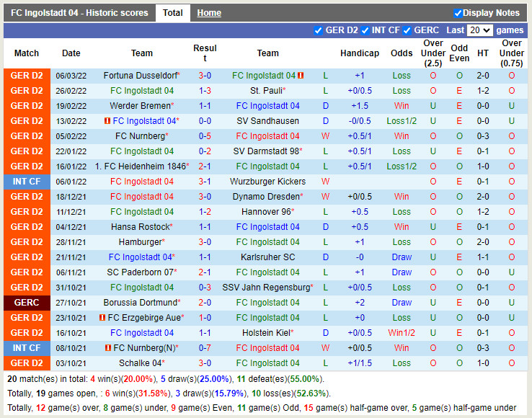Open the Borussia Dortmund team link
Screen dimensions: 532x418
click(x=140, y=303)
